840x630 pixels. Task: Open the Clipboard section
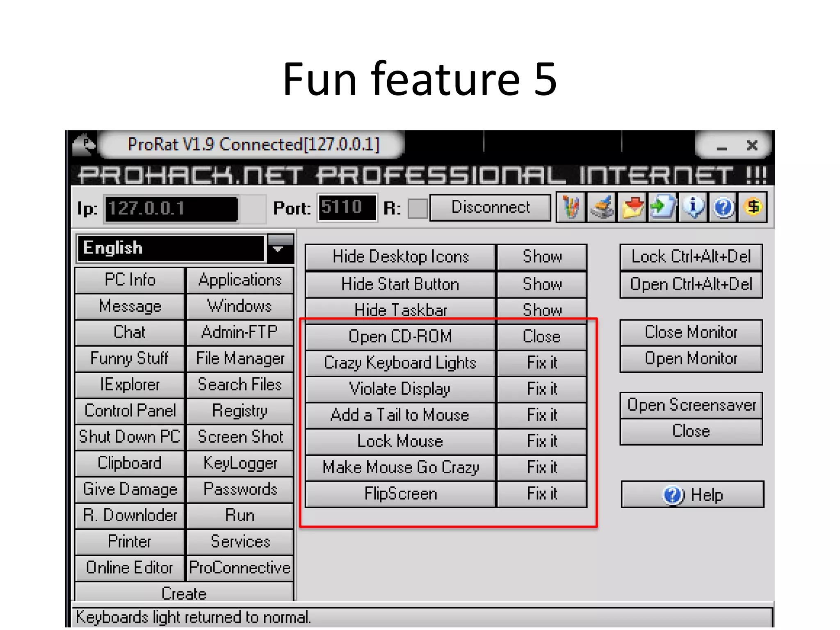click(x=130, y=463)
